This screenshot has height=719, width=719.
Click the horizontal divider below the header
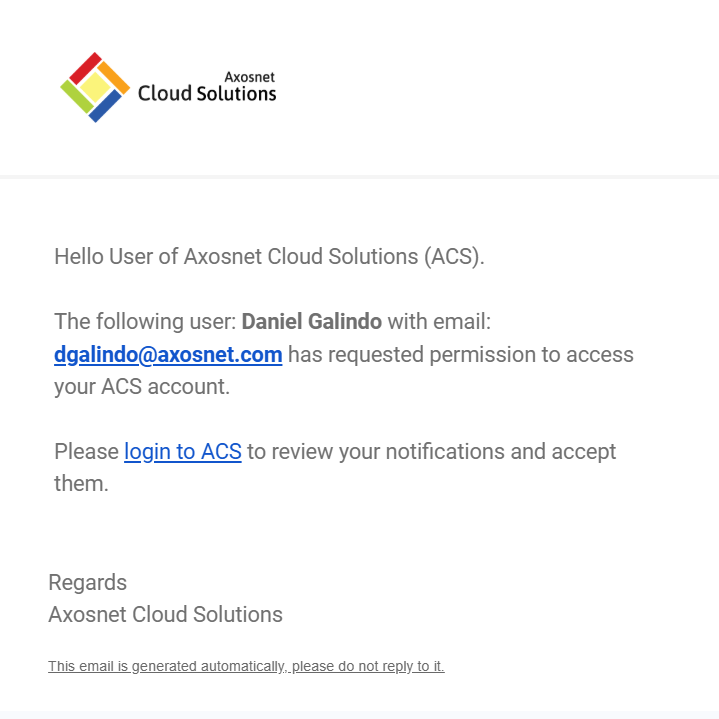(360, 177)
